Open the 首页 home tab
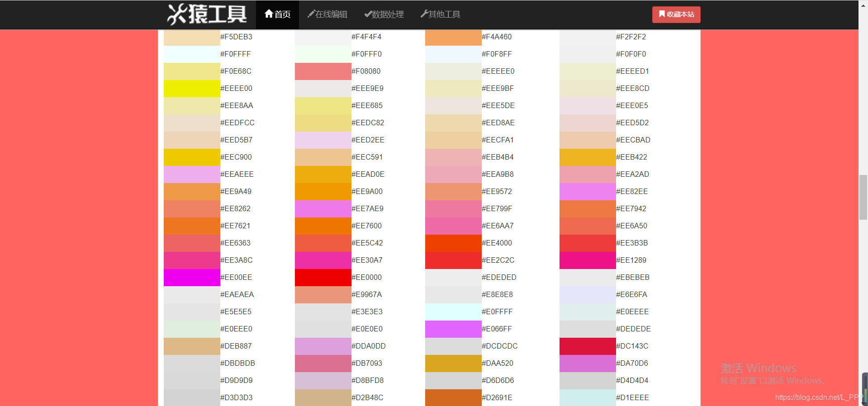This screenshot has width=868, height=406. point(277,14)
